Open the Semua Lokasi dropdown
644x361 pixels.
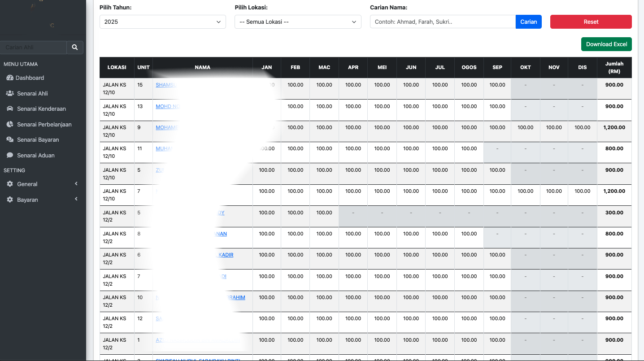[298, 22]
